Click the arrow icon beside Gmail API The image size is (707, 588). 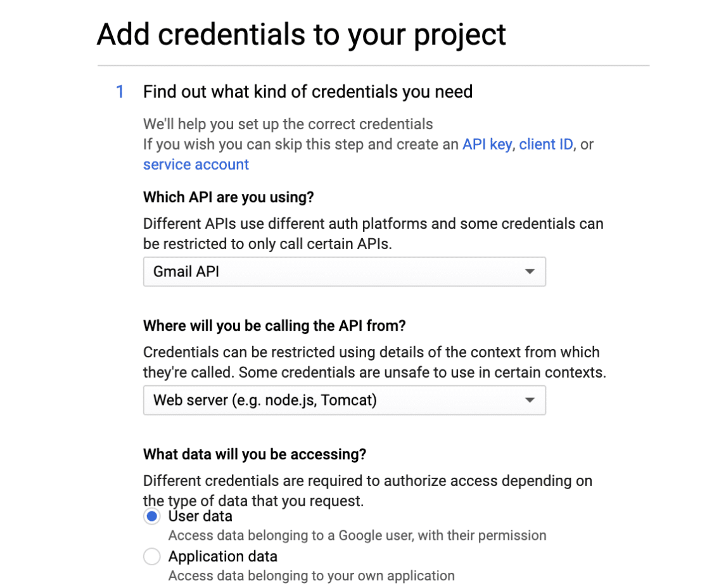click(x=530, y=271)
